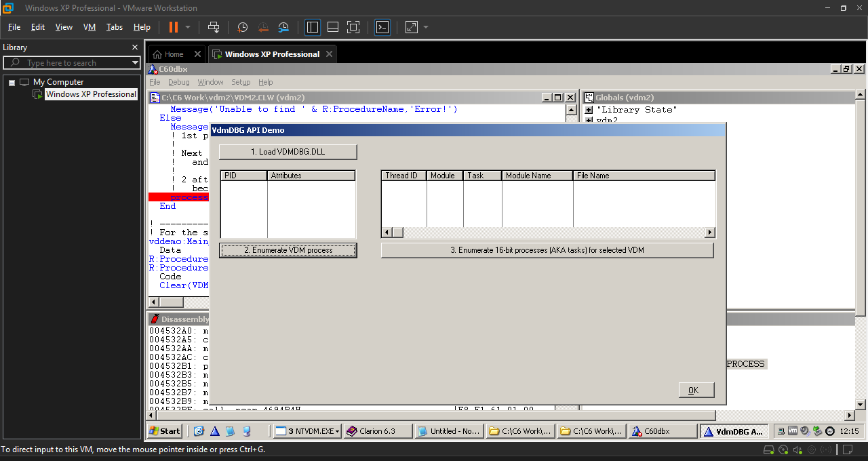
Task: Toggle the library sidebar view
Action: coord(313,27)
